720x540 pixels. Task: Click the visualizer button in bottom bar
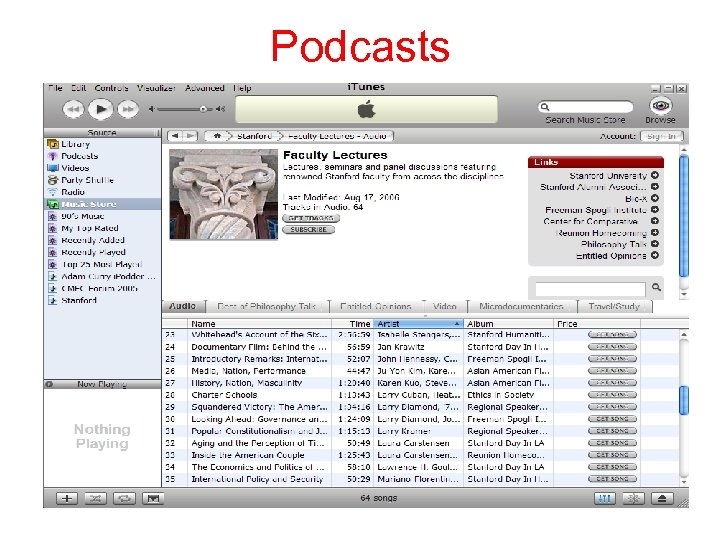(634, 499)
